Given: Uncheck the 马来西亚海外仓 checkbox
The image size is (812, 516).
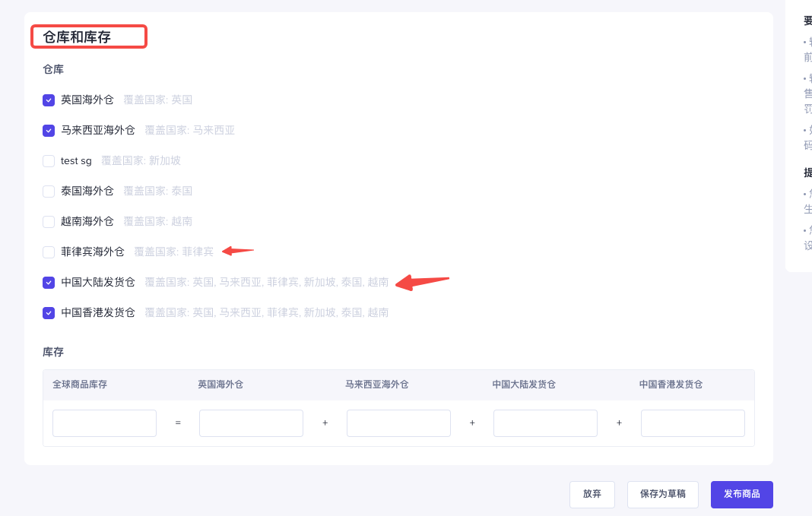Looking at the screenshot, I should coord(49,131).
